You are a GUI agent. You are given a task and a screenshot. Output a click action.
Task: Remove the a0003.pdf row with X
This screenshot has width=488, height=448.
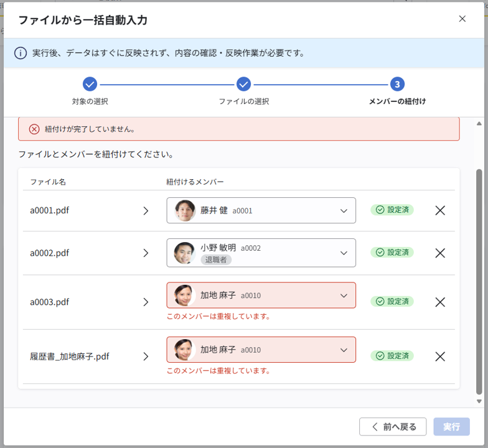440,302
